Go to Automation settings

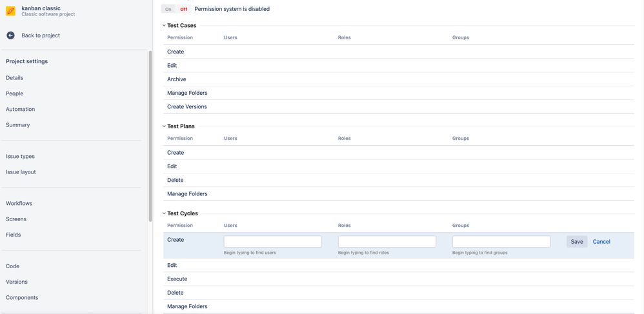pos(20,109)
